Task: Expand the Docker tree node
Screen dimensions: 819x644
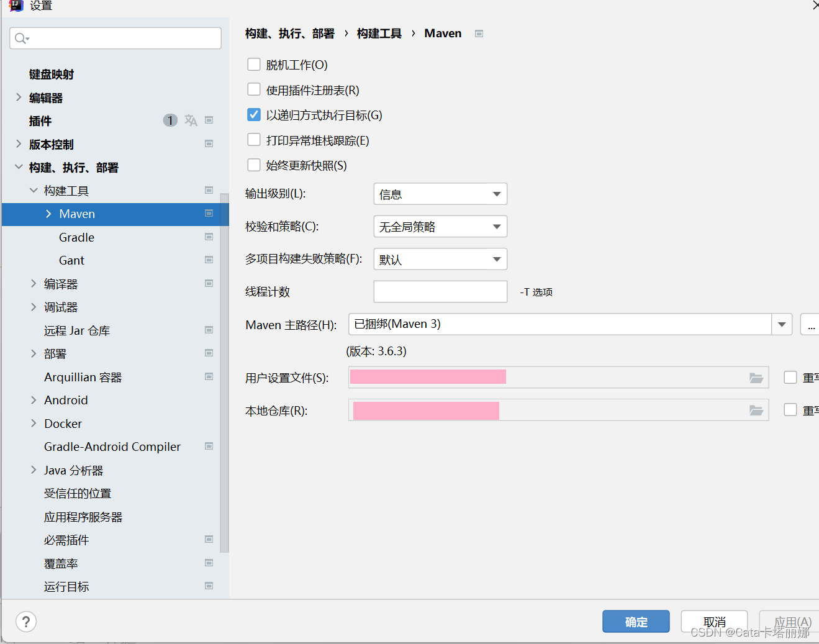Action: (x=34, y=424)
